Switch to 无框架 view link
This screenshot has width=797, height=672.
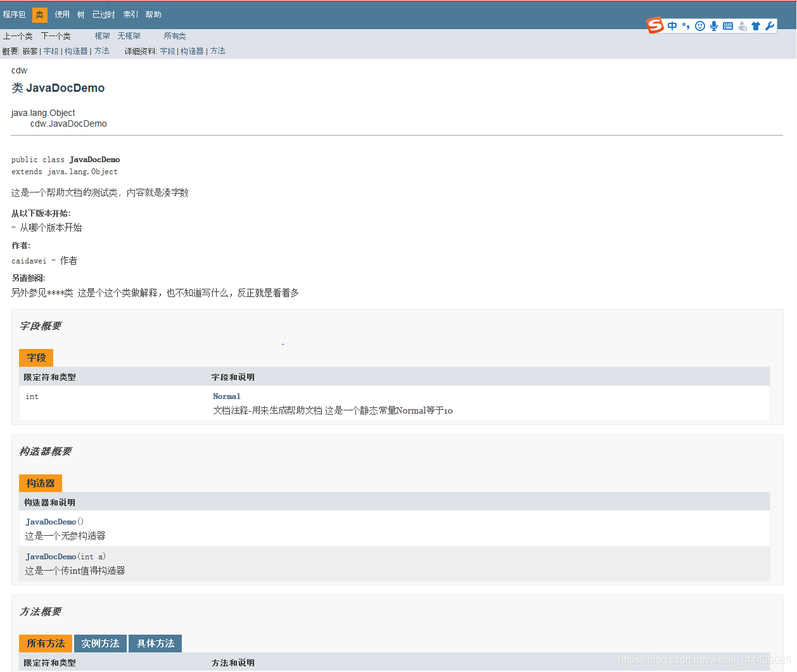coord(129,36)
